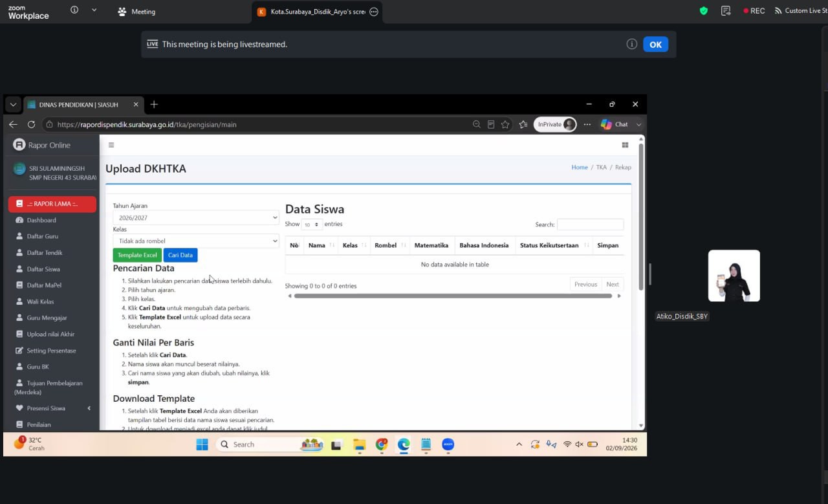
Task: Click the Data Siswa search field
Action: tap(590, 225)
